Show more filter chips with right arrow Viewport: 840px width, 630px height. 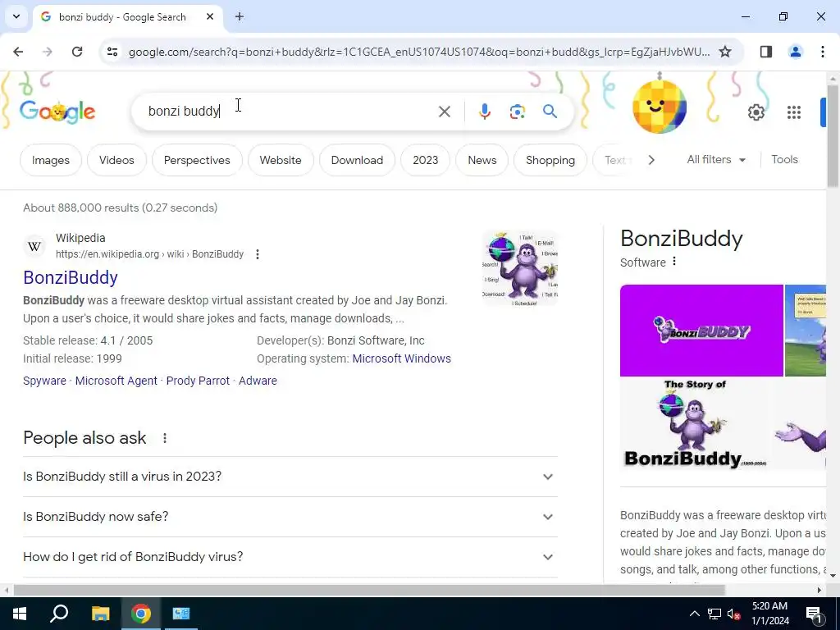point(651,160)
